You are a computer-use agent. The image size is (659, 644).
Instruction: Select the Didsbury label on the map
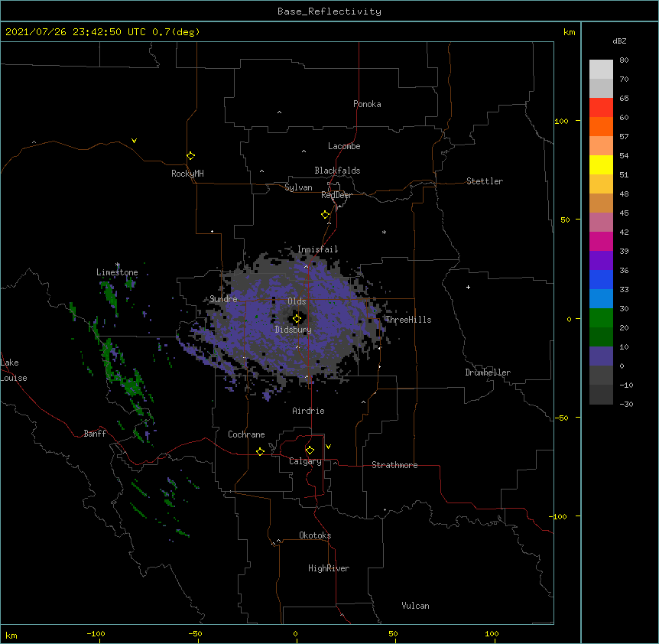tap(294, 330)
